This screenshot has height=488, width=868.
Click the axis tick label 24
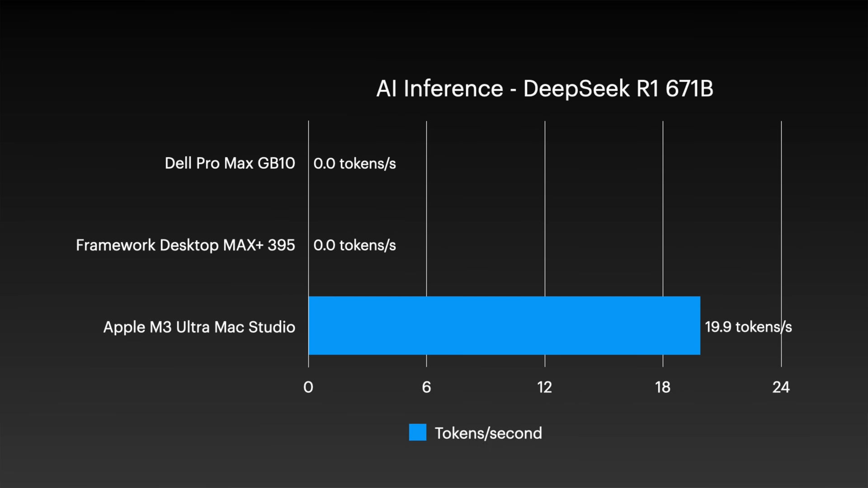(781, 387)
